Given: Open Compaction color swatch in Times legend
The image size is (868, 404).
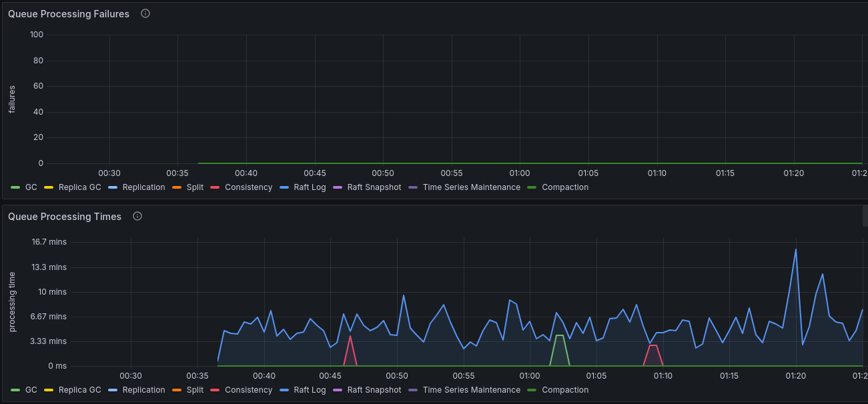Looking at the screenshot, I should 532,390.
